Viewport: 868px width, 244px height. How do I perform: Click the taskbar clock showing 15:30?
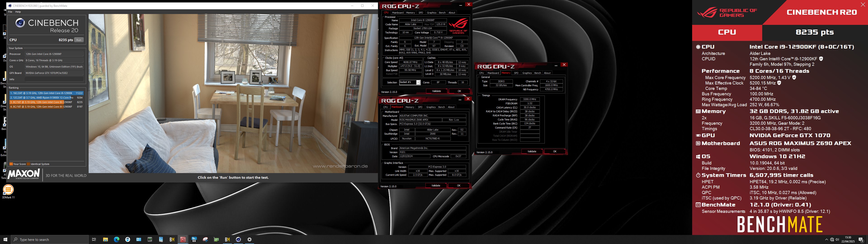(848, 239)
